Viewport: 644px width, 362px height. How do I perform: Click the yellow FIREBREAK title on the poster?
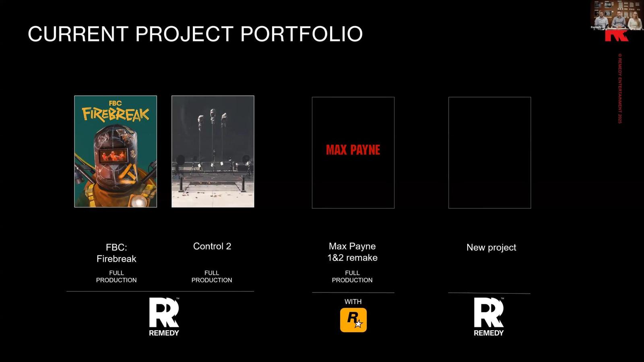pyautogui.click(x=116, y=114)
